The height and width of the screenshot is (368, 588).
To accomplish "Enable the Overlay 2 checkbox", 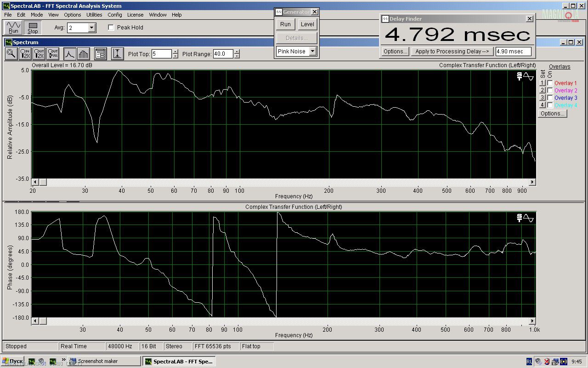I will (550, 91).
